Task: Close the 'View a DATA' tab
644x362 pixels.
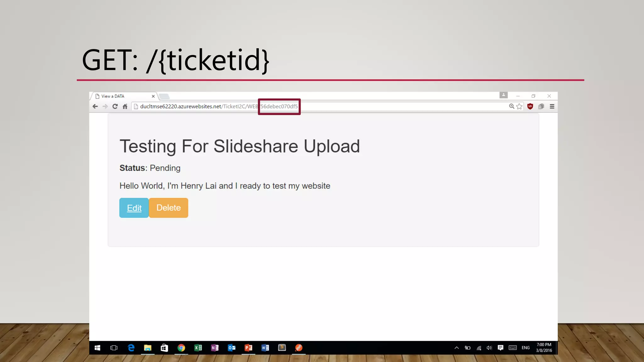Action: click(x=153, y=96)
